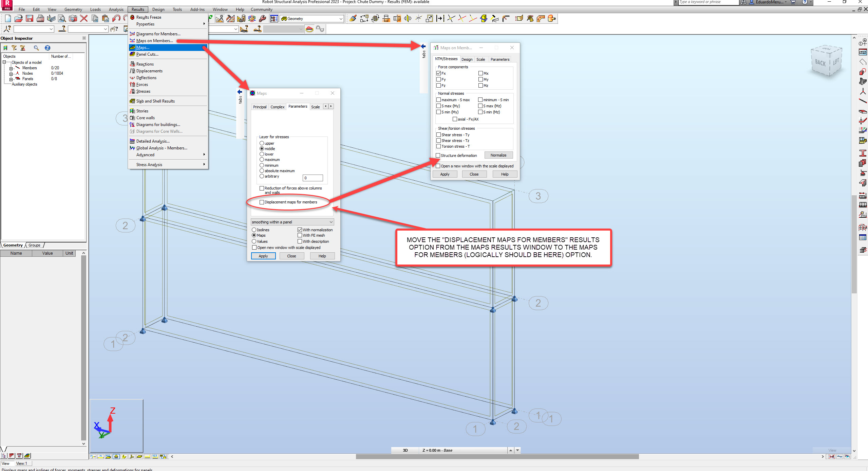
Task: Open the Geometry layout selector dropdown
Action: 341,19
